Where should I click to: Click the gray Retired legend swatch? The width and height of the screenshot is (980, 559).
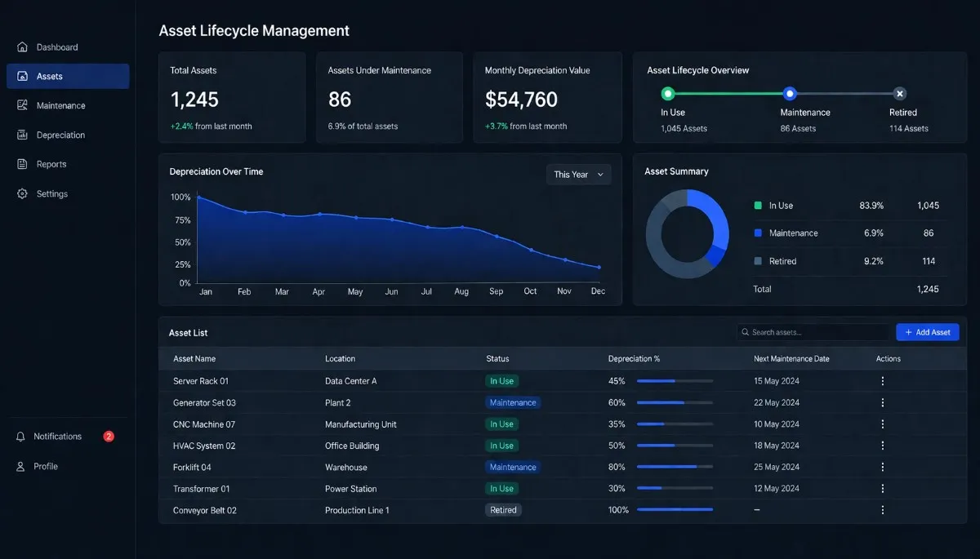tap(758, 261)
